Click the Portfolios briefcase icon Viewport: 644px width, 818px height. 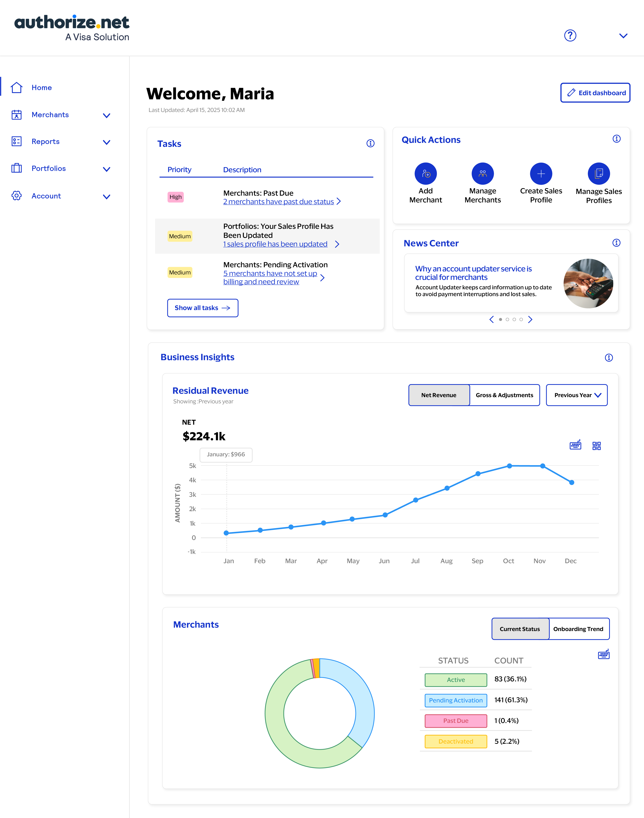point(17,168)
